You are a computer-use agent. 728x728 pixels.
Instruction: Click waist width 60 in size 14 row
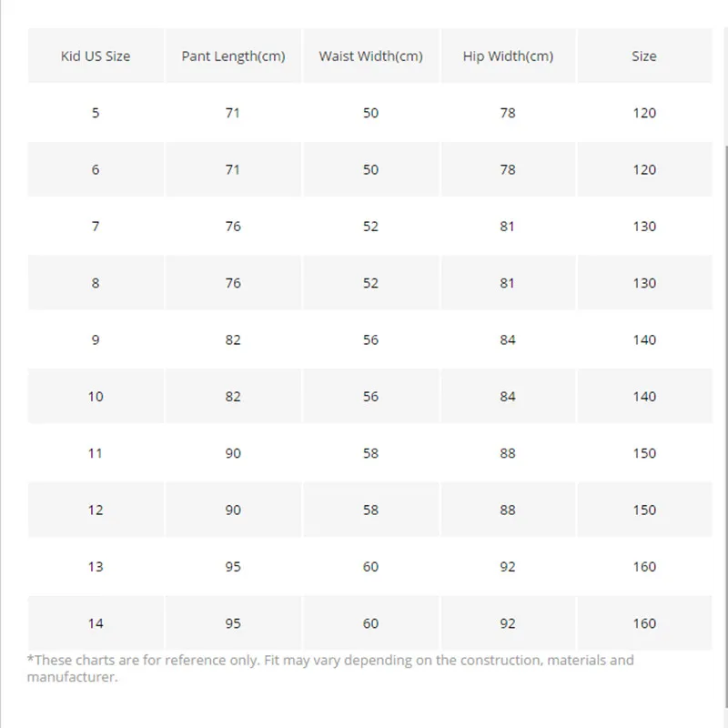tap(370, 623)
